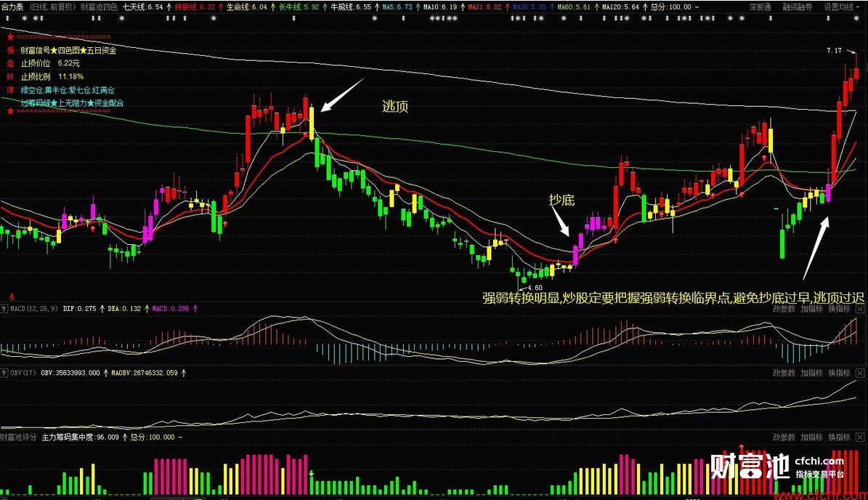Viewport: 868px width, 500px height.
Task: Click 改参数 in the MACD panel
Action: 783,309
